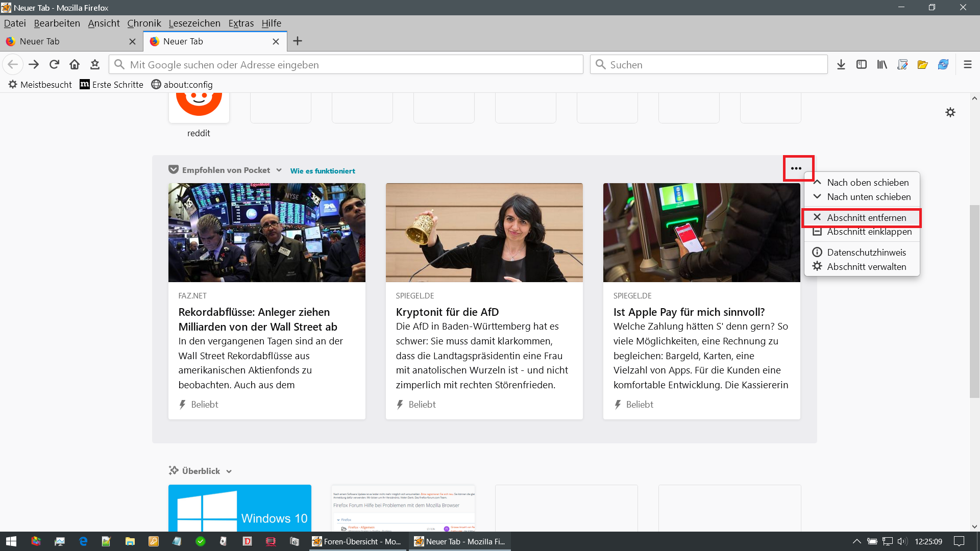The height and width of the screenshot is (551, 980).
Task: Click the Home icon in toolbar
Action: (x=75, y=64)
